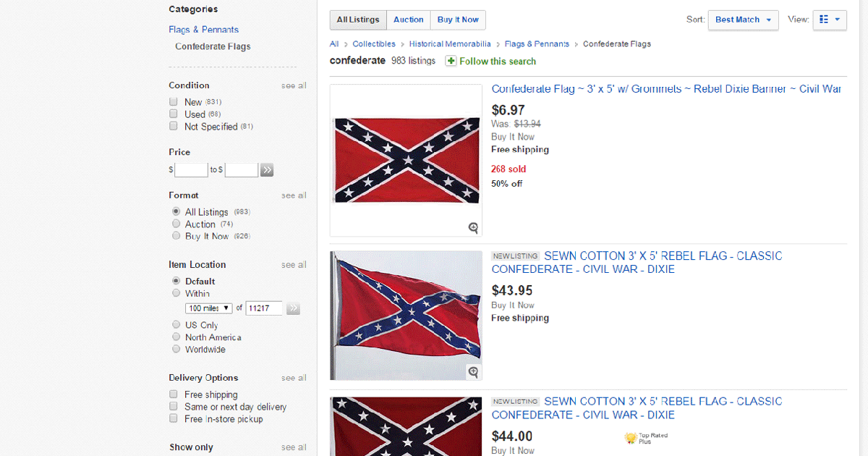The image size is (868, 456).
Task: Click the green plus Follow search icon
Action: pos(451,62)
